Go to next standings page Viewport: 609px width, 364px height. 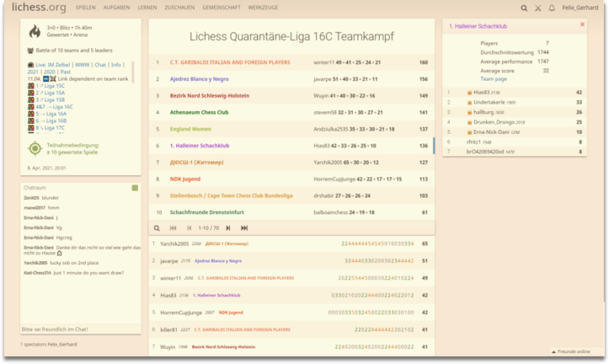tap(228, 228)
